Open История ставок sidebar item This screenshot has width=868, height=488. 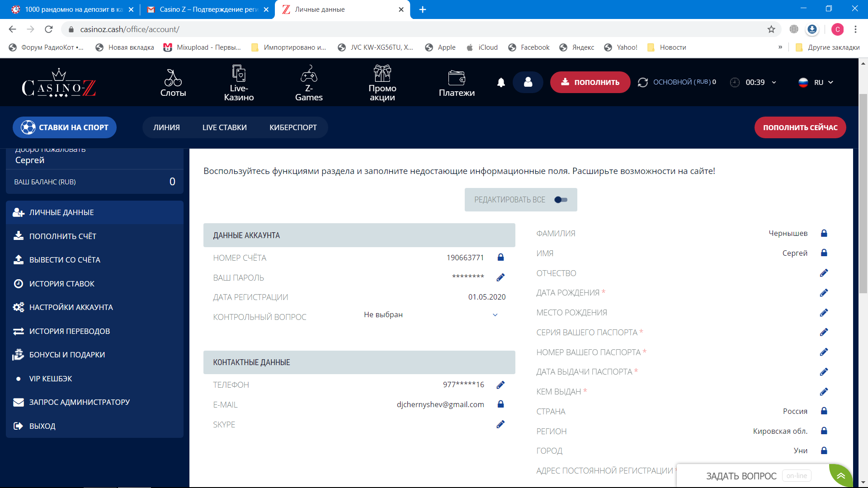pos(62,284)
